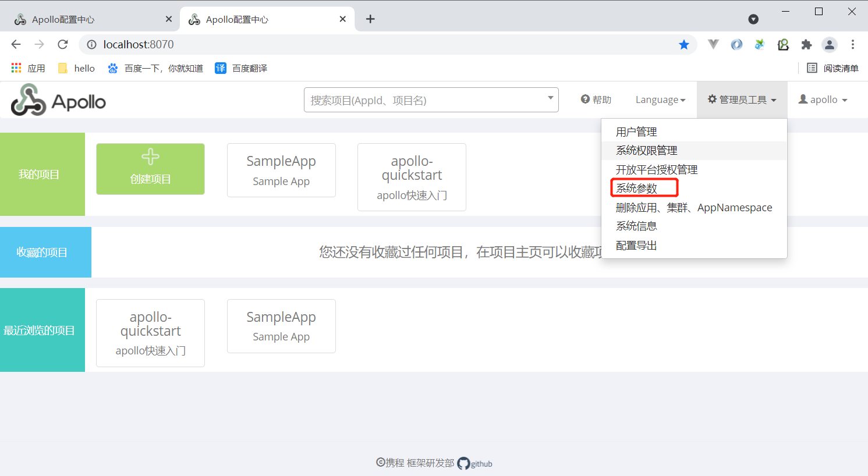
Task: Open the apollo user dropdown
Action: [823, 100]
